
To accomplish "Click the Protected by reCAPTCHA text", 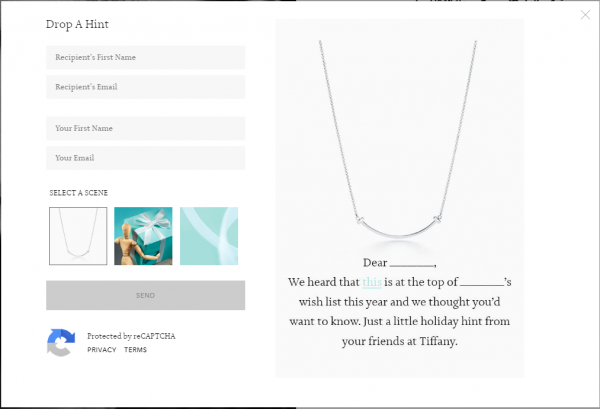I will [131, 336].
